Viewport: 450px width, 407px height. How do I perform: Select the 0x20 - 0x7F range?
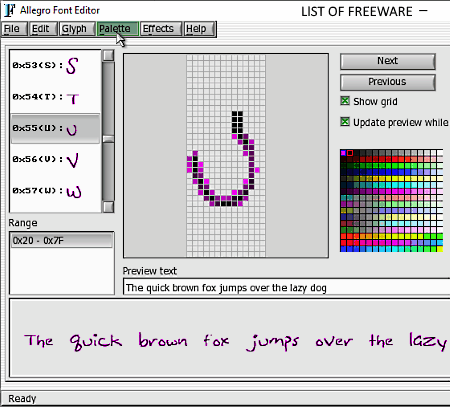tap(62, 240)
